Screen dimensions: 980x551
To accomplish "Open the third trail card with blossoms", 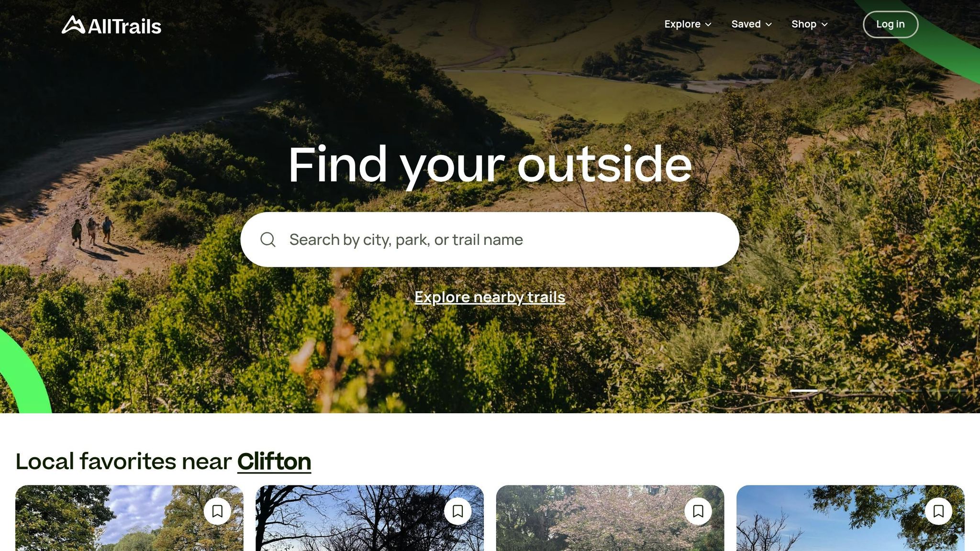I will click(610, 518).
